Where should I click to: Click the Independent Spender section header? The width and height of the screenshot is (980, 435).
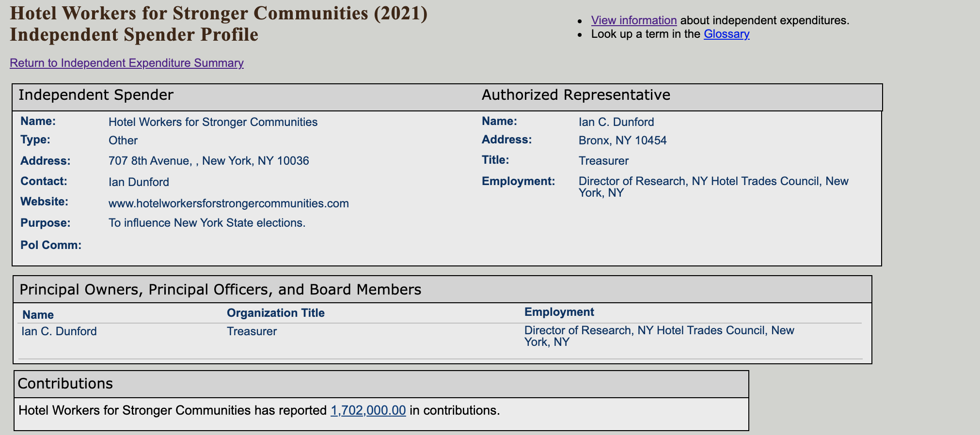96,95
